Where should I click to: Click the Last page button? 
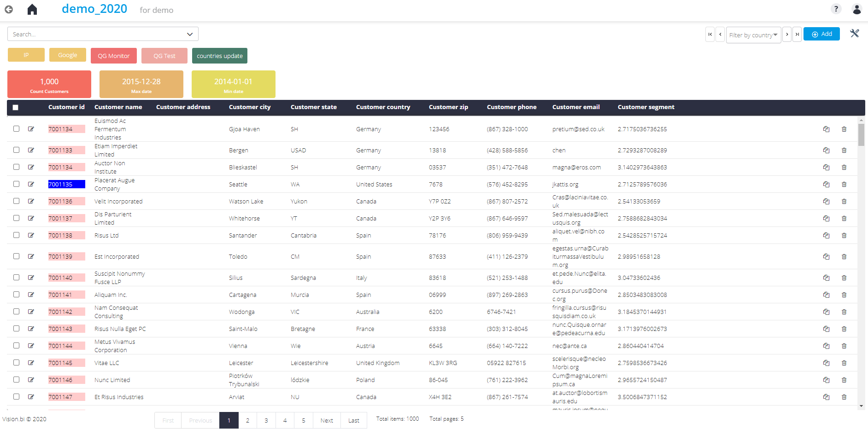(x=354, y=420)
